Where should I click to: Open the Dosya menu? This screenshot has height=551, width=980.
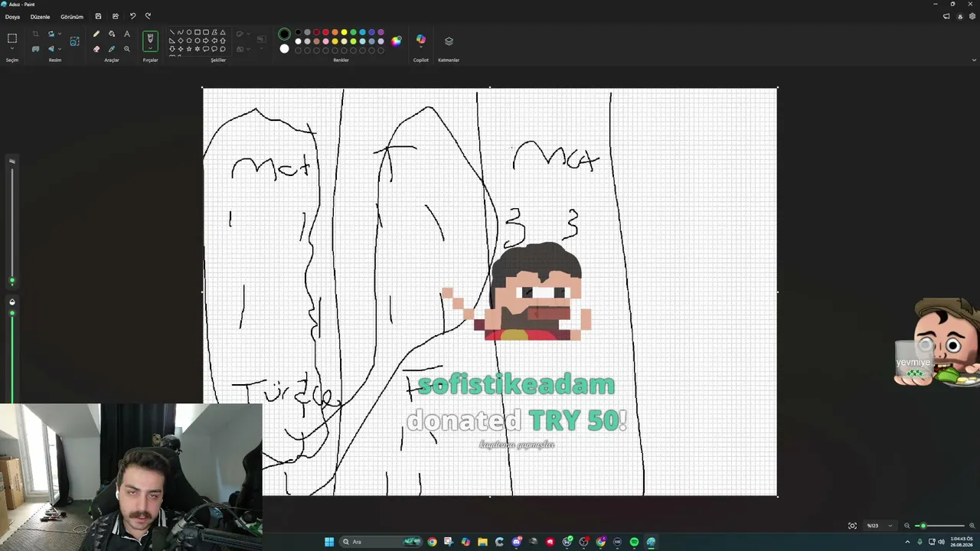point(12,16)
